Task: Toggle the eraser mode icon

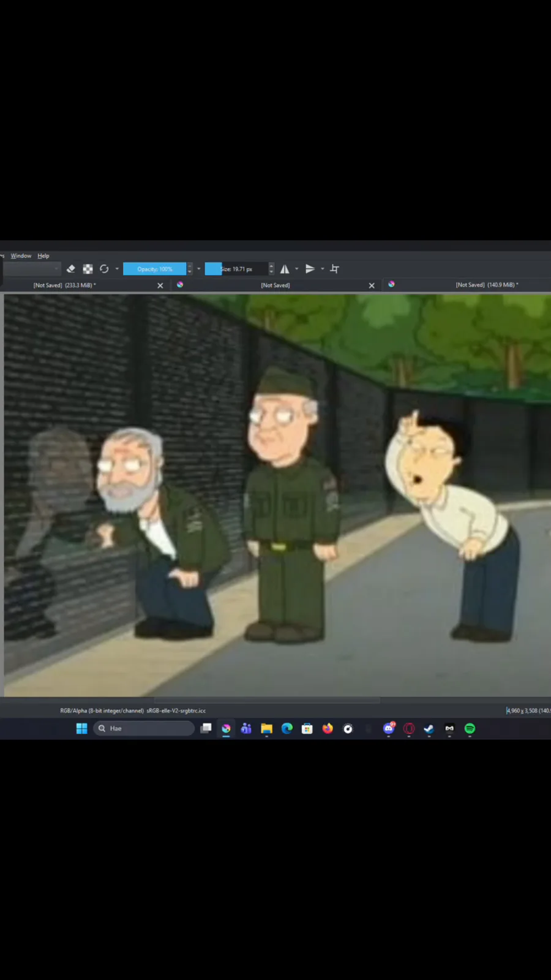Action: click(x=71, y=269)
